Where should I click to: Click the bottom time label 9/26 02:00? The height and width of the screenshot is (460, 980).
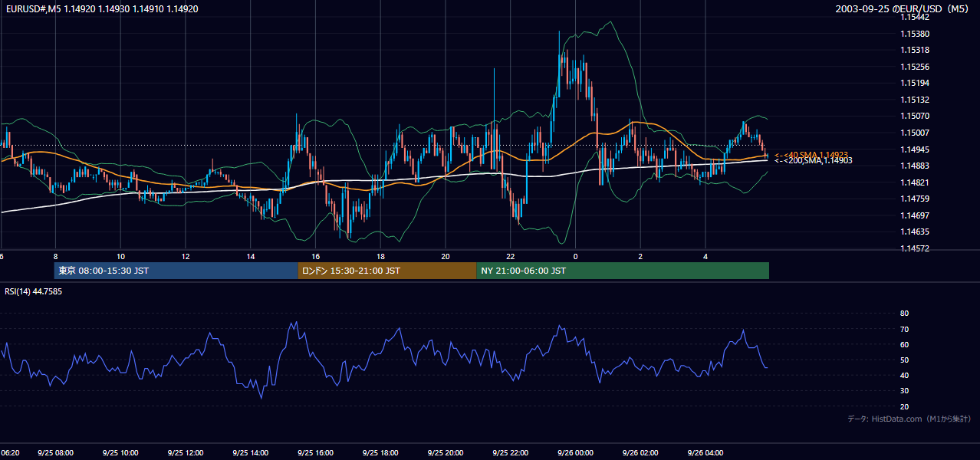pyautogui.click(x=641, y=453)
